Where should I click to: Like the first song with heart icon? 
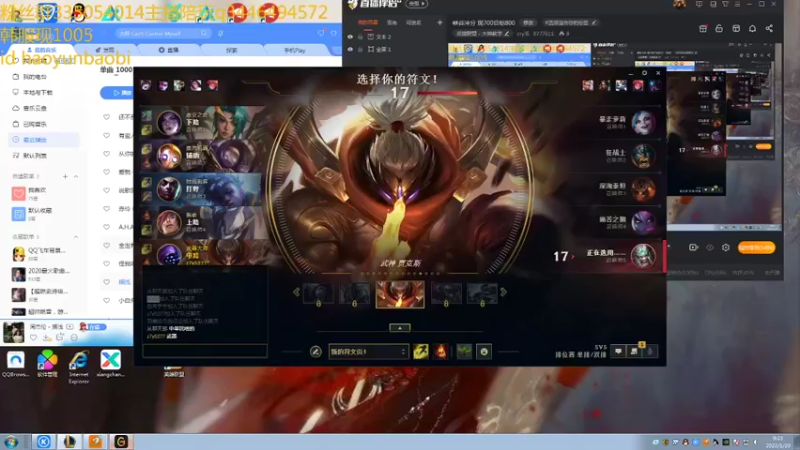[x=107, y=117]
